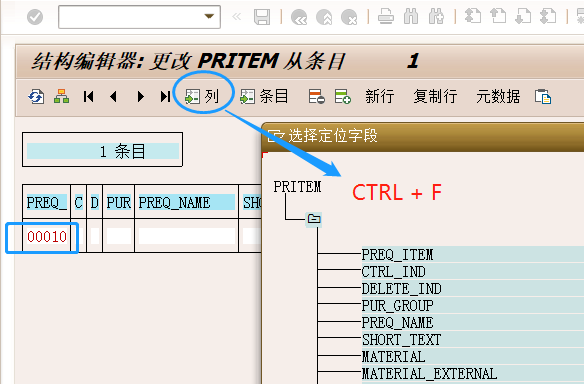
Task: Click the Last Page icon
Action: (x=548, y=16)
